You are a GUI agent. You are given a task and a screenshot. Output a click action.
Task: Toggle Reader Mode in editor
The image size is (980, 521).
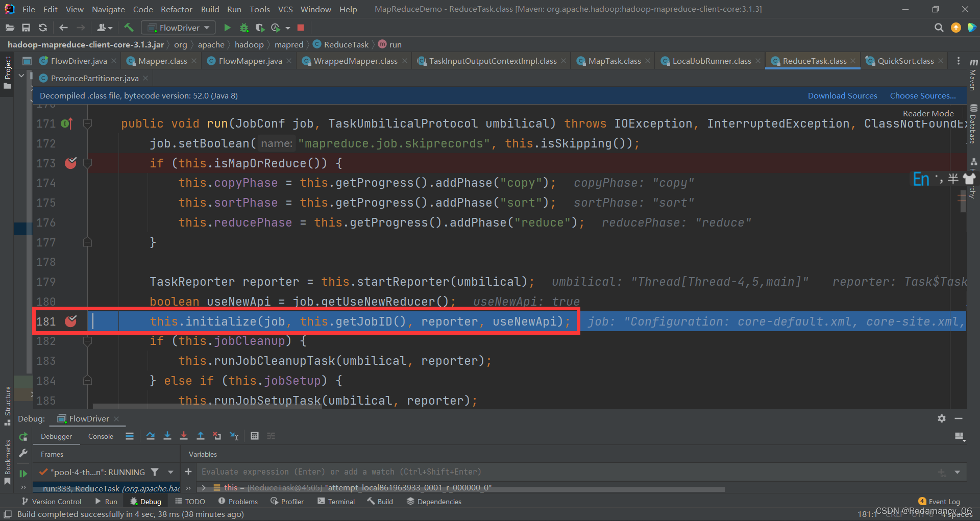tap(928, 113)
